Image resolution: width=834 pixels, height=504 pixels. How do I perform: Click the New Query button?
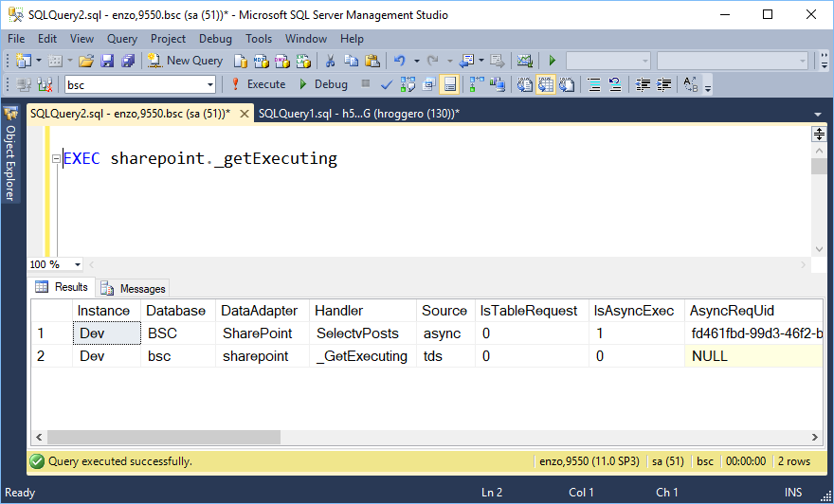pos(185,61)
